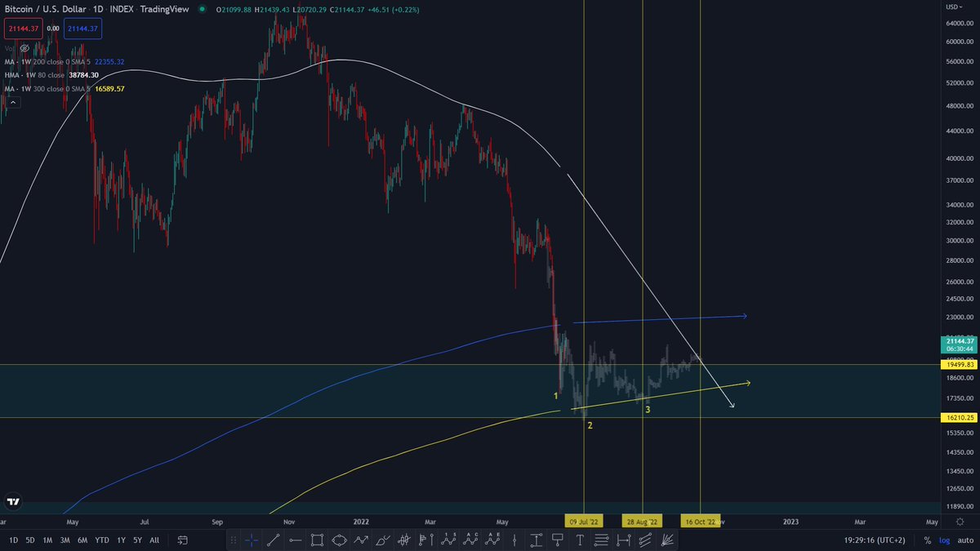The width and height of the screenshot is (980, 551).
Task: Select the horizontal ray drawing tool
Action: pyautogui.click(x=296, y=540)
